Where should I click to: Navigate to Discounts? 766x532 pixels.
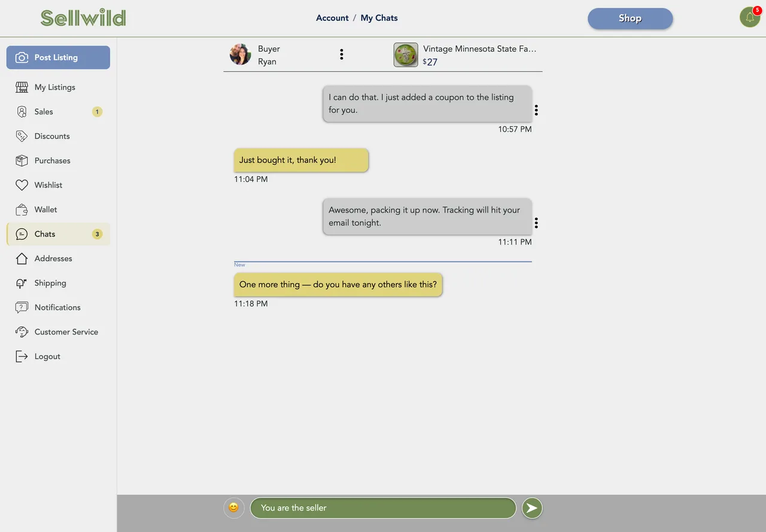tap(58, 136)
